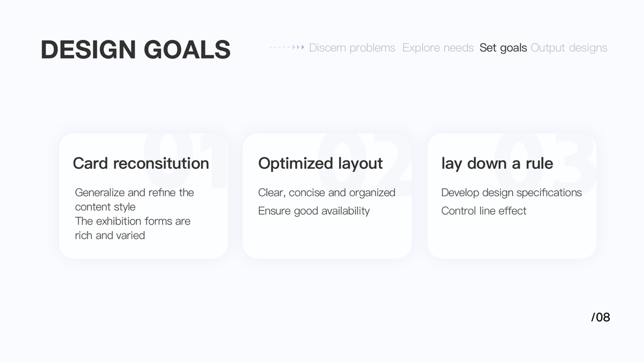Select the 'Develop design specifications' text
Viewport: 644px width, 362px height.
511,192
